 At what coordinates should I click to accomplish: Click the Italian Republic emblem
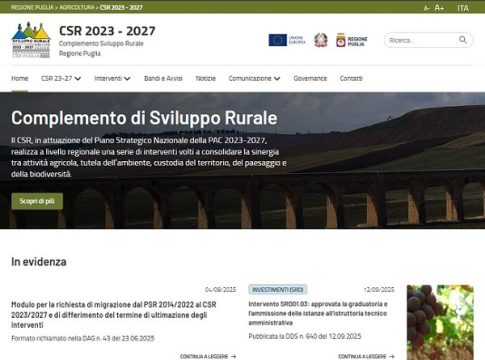point(321,40)
